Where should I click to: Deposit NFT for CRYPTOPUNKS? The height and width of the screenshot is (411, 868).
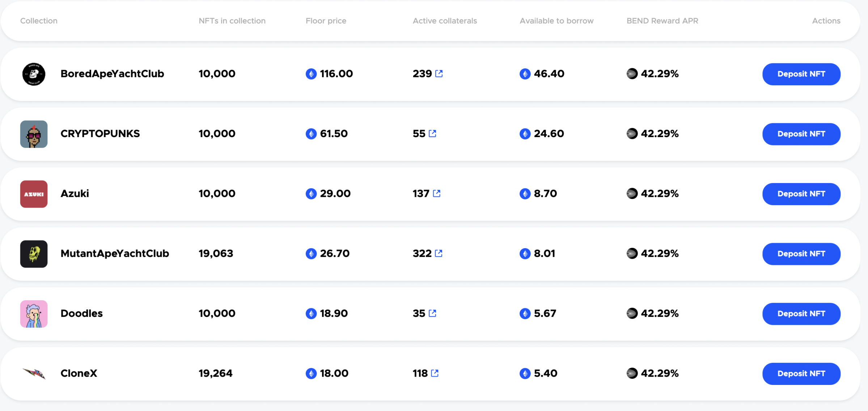click(x=801, y=134)
